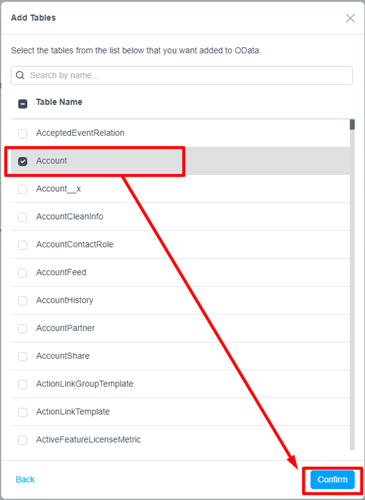Check the ActionLinkGroupTemplate checkbox
The height and width of the screenshot is (500, 365).
tap(23, 384)
